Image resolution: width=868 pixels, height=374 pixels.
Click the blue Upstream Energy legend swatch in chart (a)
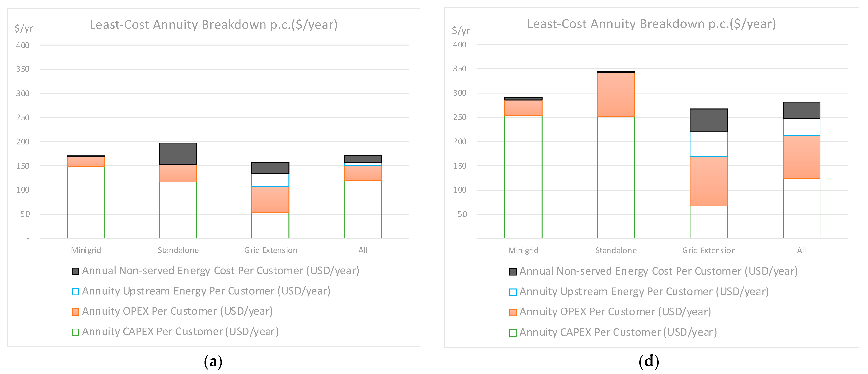76,291
